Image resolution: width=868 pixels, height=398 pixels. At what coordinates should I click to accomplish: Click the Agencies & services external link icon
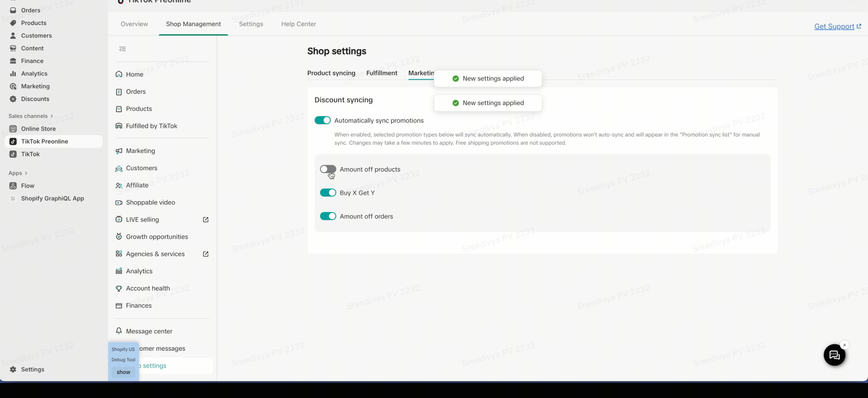(x=206, y=254)
